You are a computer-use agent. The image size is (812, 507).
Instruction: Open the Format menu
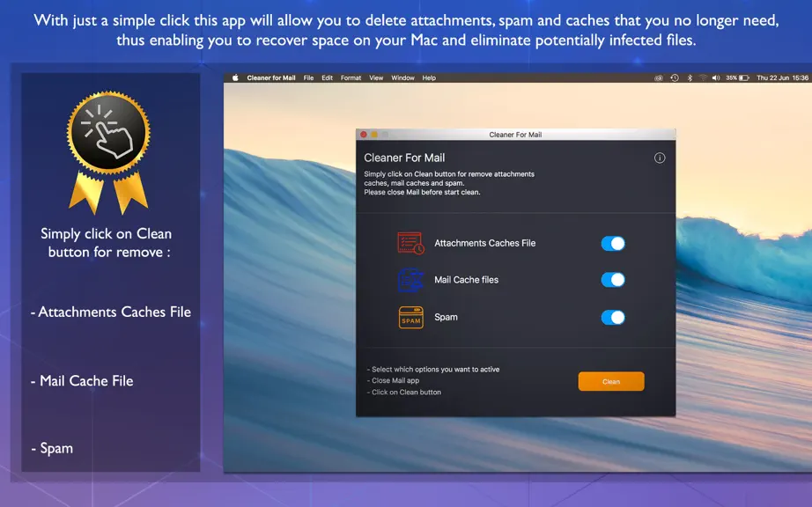[351, 77]
